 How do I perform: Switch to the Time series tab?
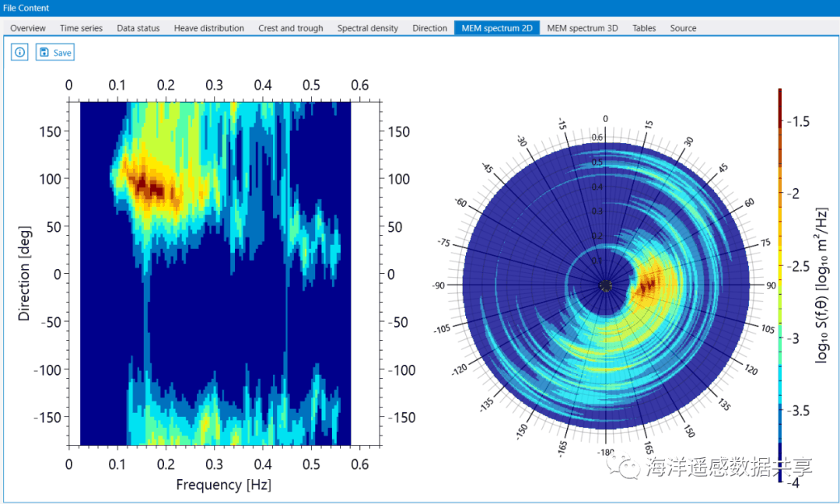[x=81, y=28]
